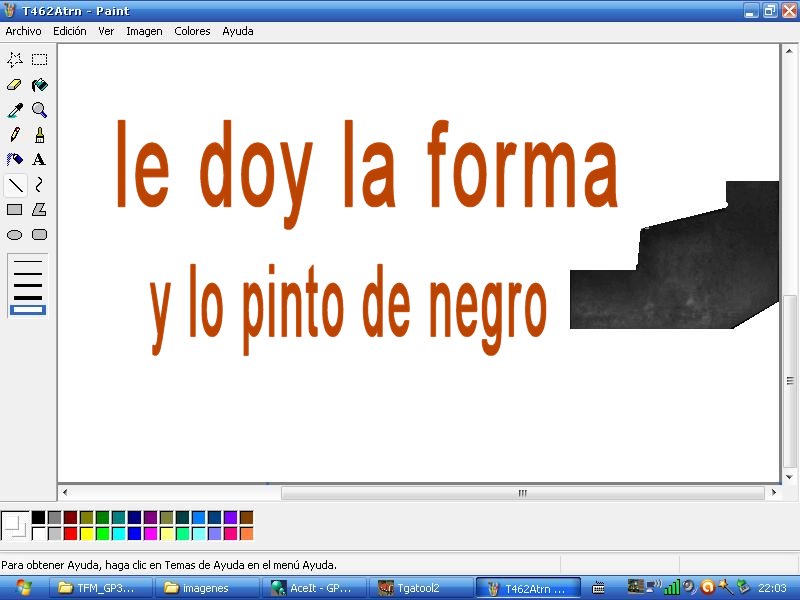The image size is (800, 600).
Task: Pick the Polygon tool
Action: 39,210
